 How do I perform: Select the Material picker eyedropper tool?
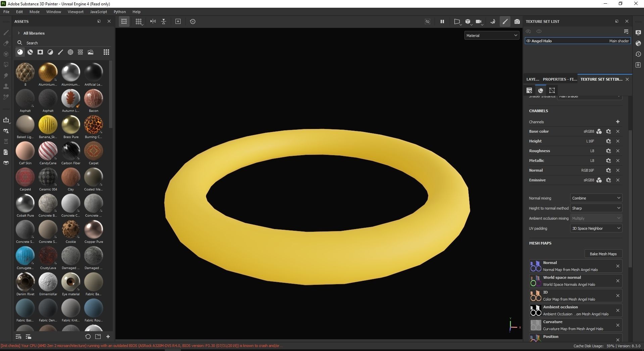(6, 97)
